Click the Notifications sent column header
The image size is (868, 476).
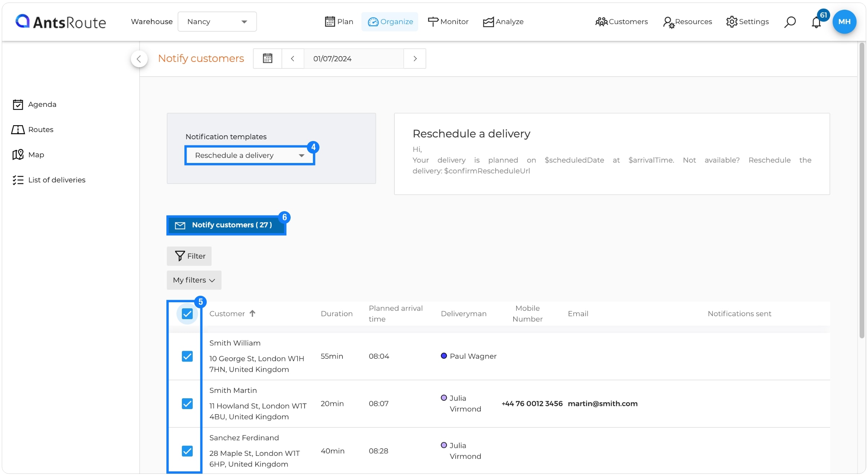tap(739, 314)
